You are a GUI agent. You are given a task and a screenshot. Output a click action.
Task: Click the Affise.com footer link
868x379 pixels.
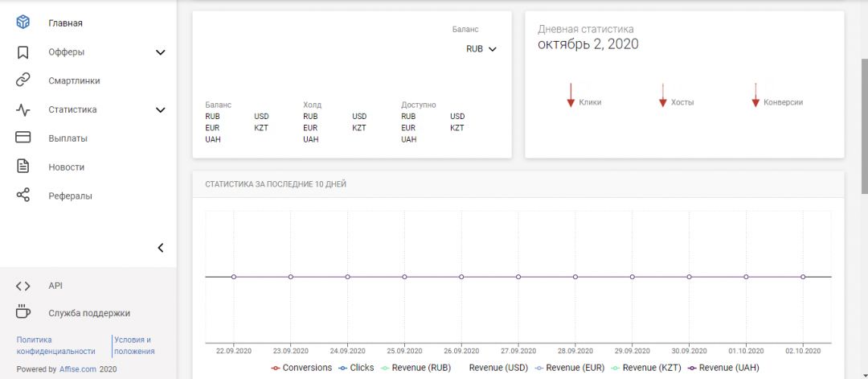click(78, 369)
